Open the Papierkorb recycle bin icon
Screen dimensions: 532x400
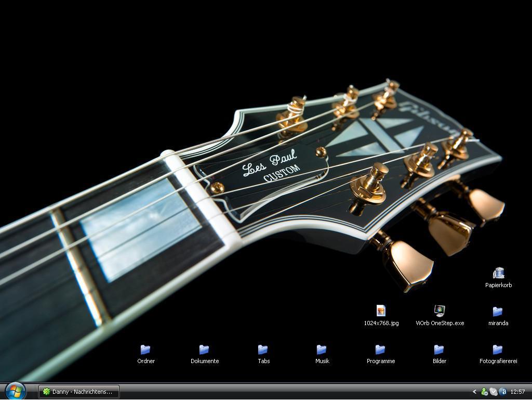pos(498,274)
